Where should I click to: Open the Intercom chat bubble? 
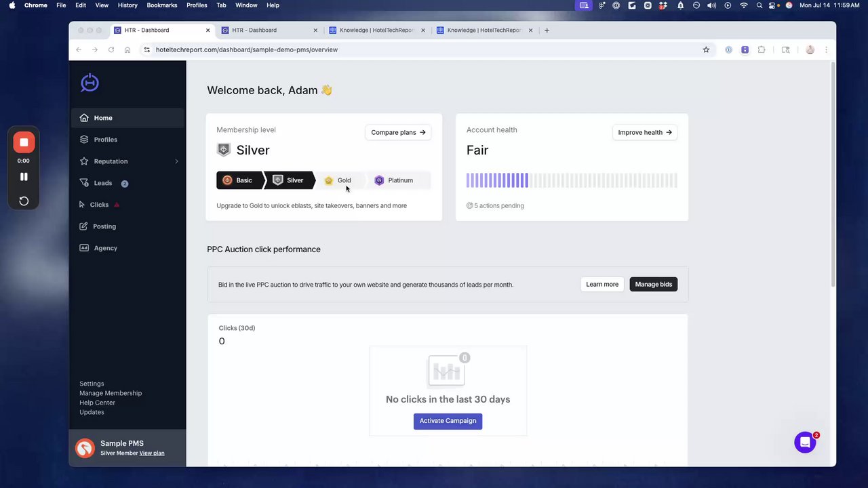click(x=805, y=443)
